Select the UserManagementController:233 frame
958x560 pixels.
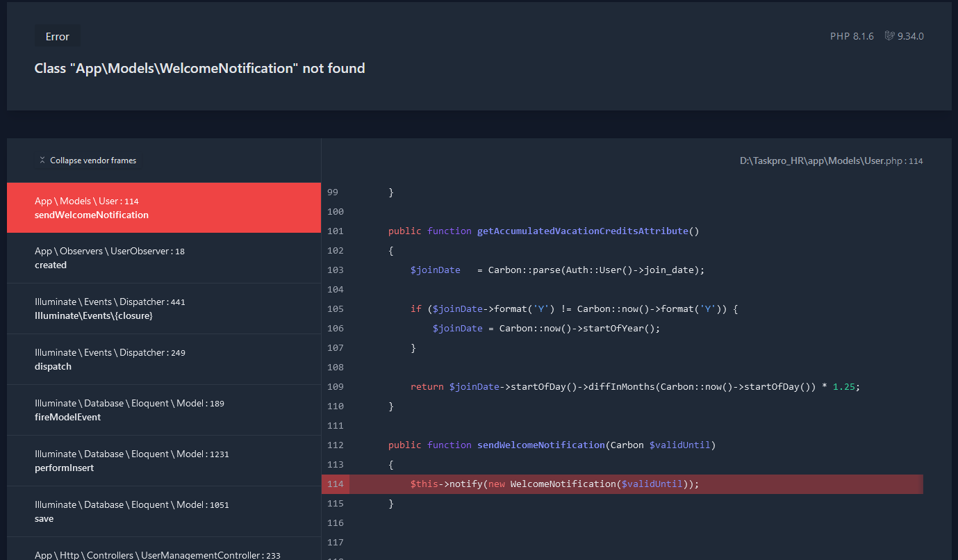(164, 549)
